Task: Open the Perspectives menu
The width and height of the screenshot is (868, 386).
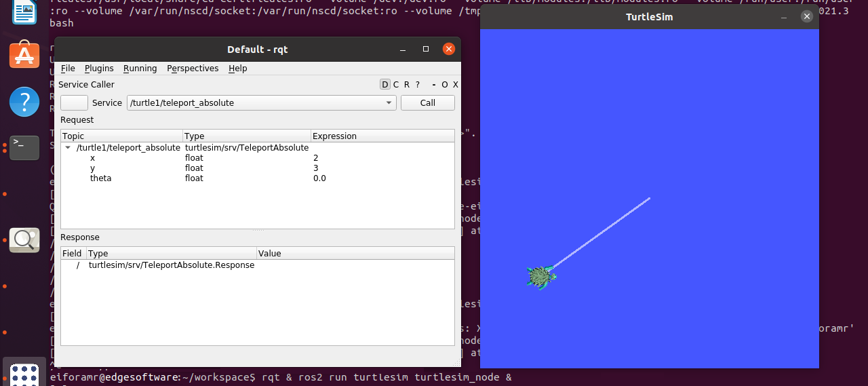Action: pos(193,69)
